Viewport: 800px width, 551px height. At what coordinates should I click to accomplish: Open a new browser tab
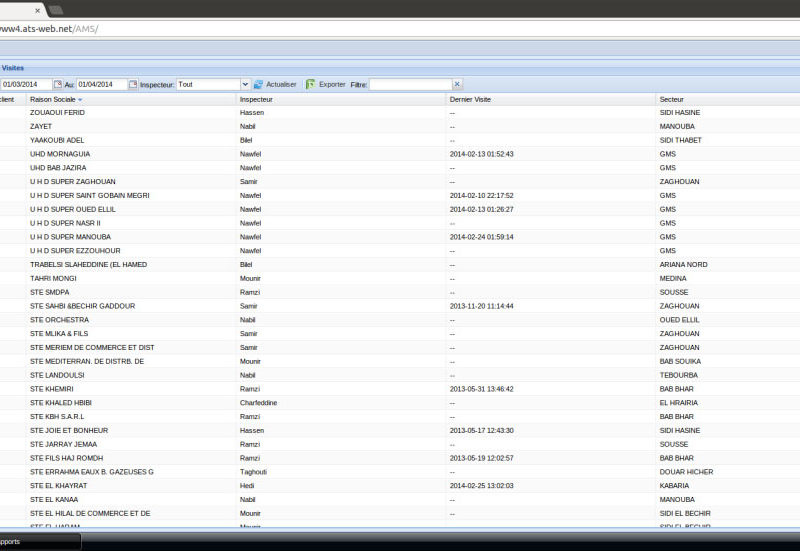click(x=56, y=9)
